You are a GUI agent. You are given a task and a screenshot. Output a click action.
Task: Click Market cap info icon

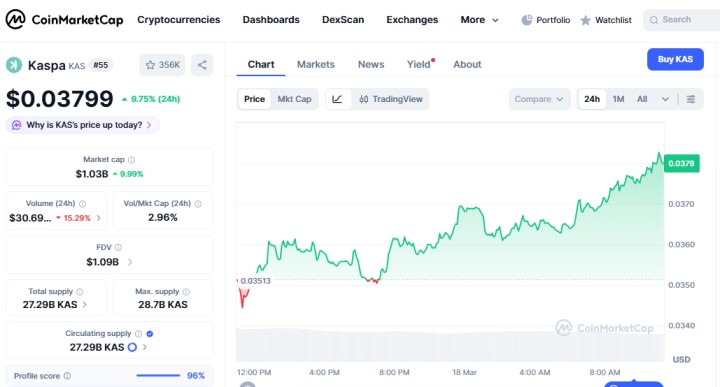[131, 160]
